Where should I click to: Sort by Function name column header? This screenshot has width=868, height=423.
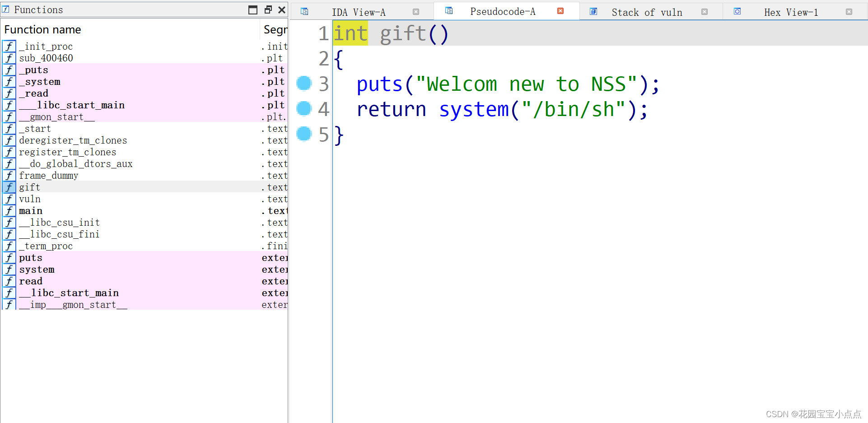pyautogui.click(x=130, y=30)
